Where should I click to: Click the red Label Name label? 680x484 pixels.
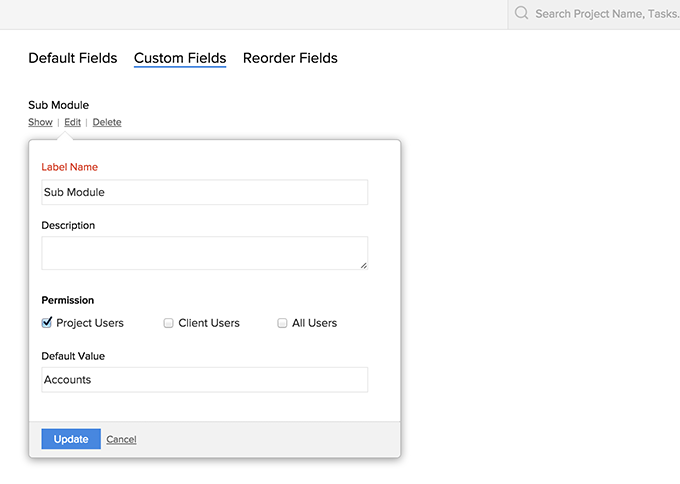pos(69,167)
